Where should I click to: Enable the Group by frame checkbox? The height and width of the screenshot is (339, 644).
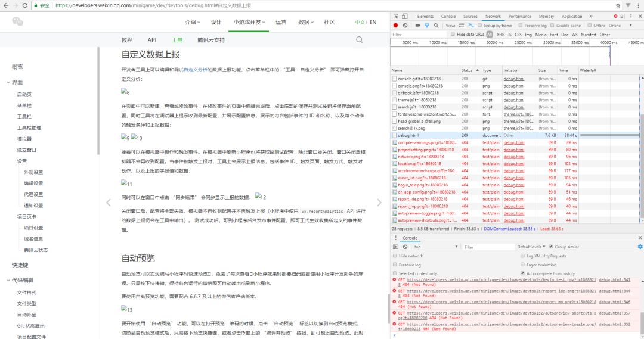click(479, 26)
